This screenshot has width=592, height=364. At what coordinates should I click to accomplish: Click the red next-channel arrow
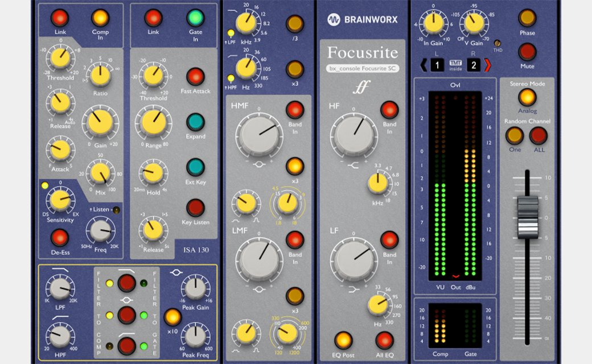point(487,65)
